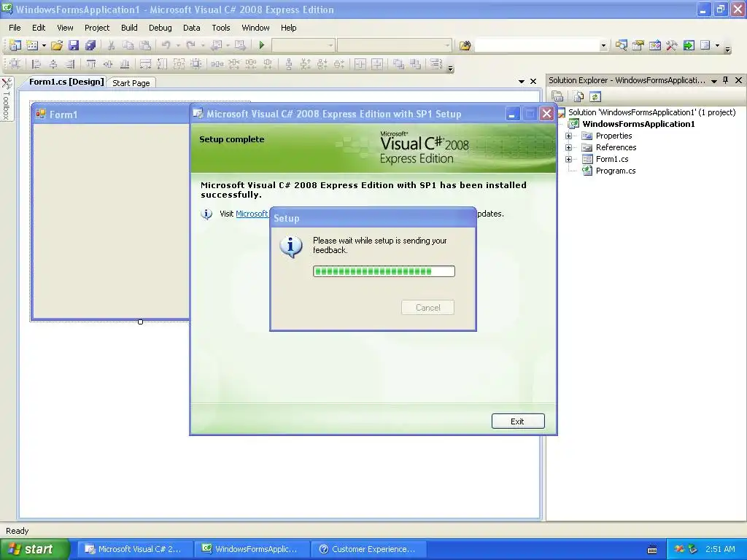Open the Project menu
The width and height of the screenshot is (747, 560).
coord(97,28)
